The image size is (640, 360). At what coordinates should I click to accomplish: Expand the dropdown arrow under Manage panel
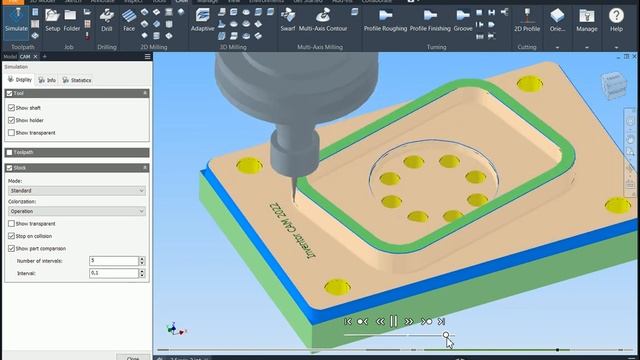pyautogui.click(x=587, y=47)
